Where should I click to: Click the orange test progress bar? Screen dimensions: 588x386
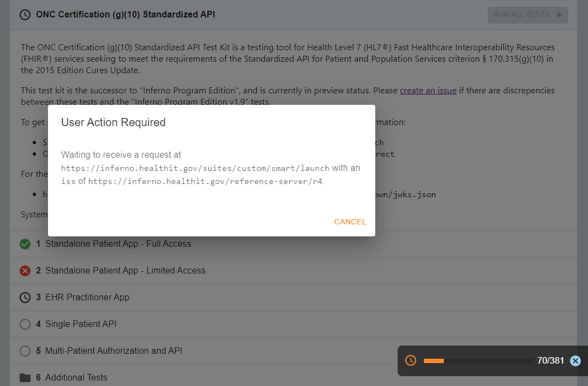point(478,361)
